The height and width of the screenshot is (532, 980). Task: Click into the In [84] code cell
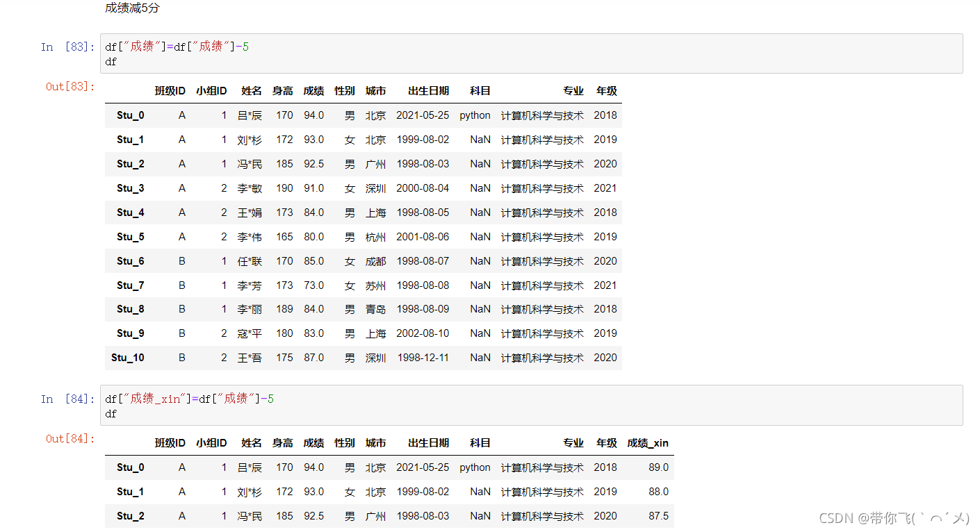(x=531, y=406)
